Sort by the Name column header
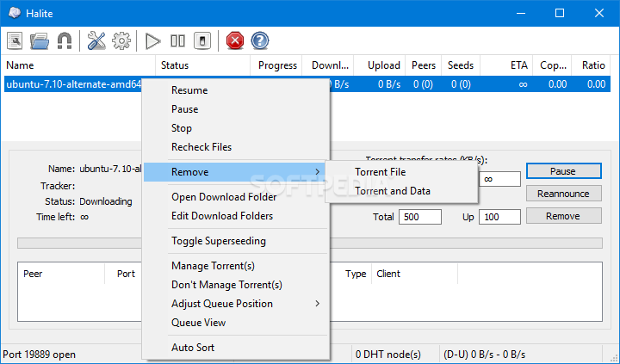 (x=78, y=65)
